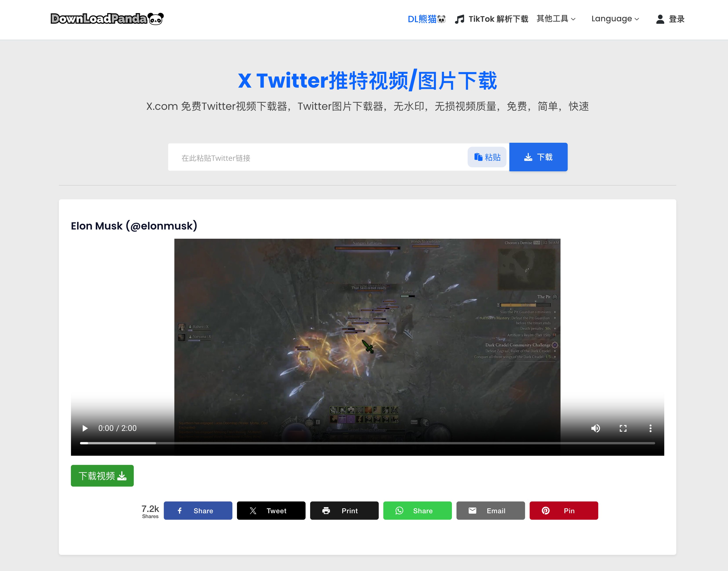Open the DownLoadPanda logo homepage
Image resolution: width=728 pixels, height=571 pixels.
click(107, 19)
